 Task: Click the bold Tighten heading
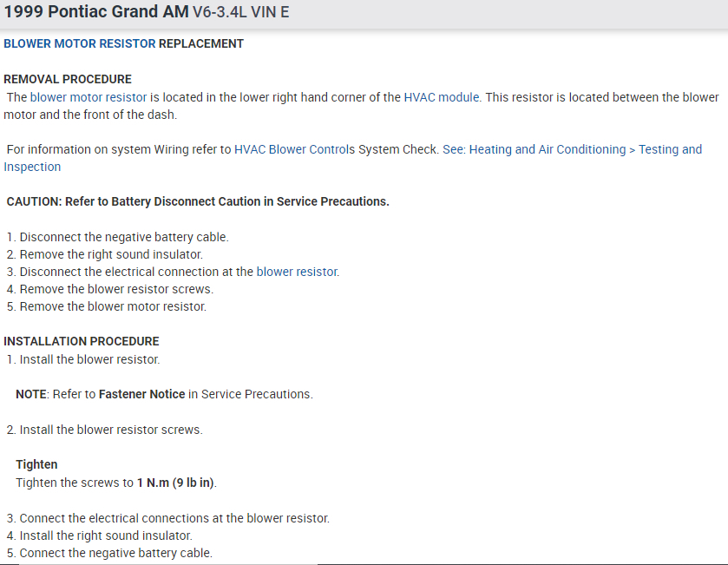click(36, 464)
